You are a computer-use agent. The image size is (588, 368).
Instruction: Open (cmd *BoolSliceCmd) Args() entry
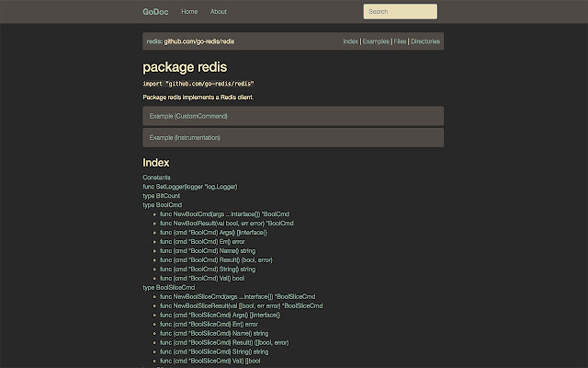click(x=220, y=315)
